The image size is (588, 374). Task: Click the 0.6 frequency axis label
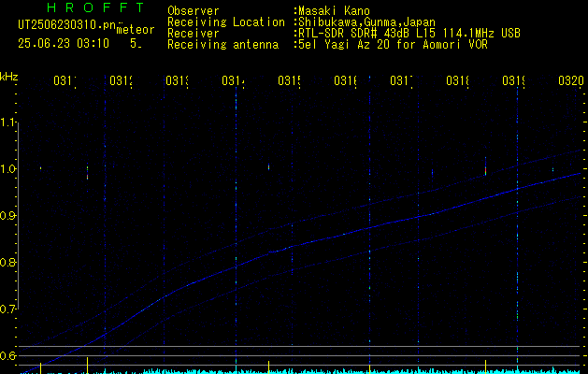coord(8,355)
